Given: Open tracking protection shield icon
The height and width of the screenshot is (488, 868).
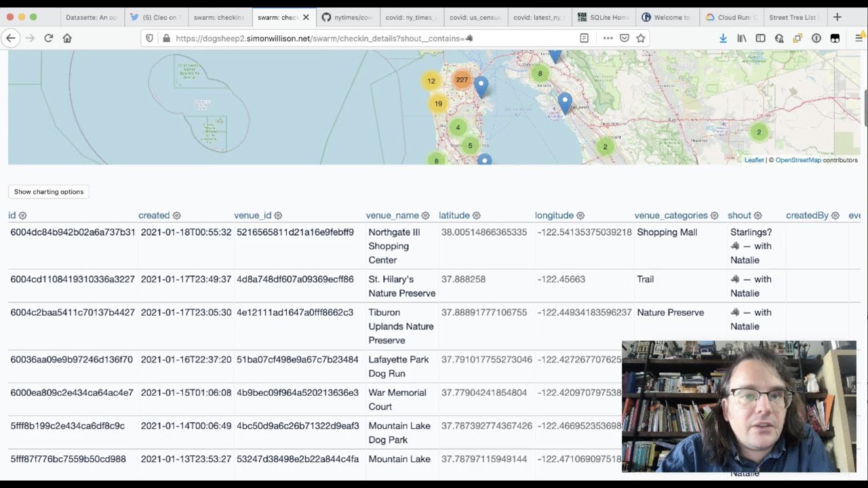Looking at the screenshot, I should coord(150,39).
